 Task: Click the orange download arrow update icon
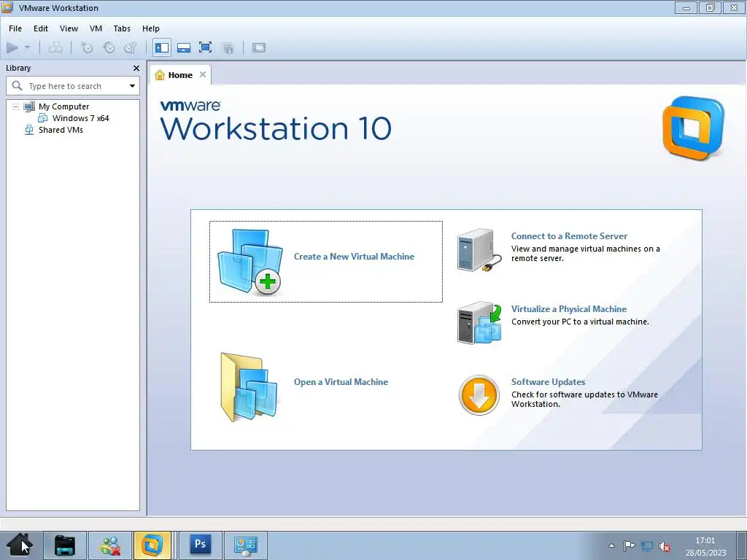pyautogui.click(x=479, y=394)
